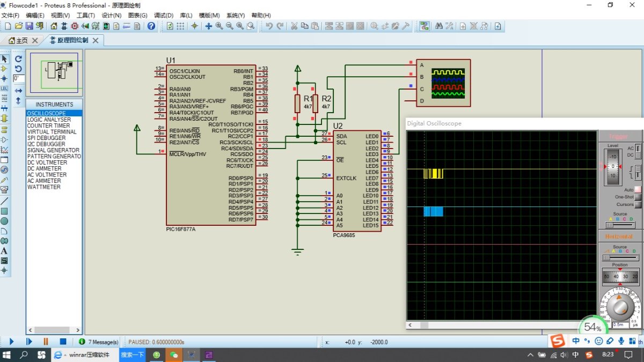Stop the simulation with the square button
This screenshot has width=644, height=362.
63,341
